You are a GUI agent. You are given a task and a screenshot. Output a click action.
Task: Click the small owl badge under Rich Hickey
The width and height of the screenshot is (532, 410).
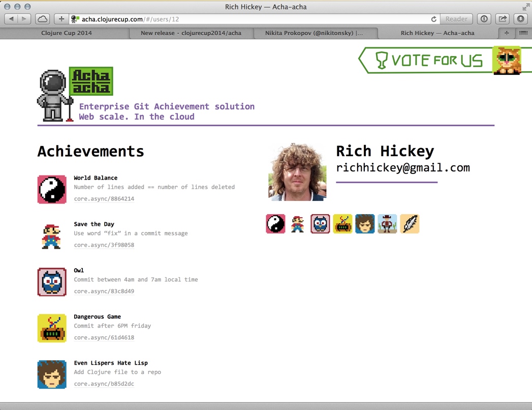320,223
